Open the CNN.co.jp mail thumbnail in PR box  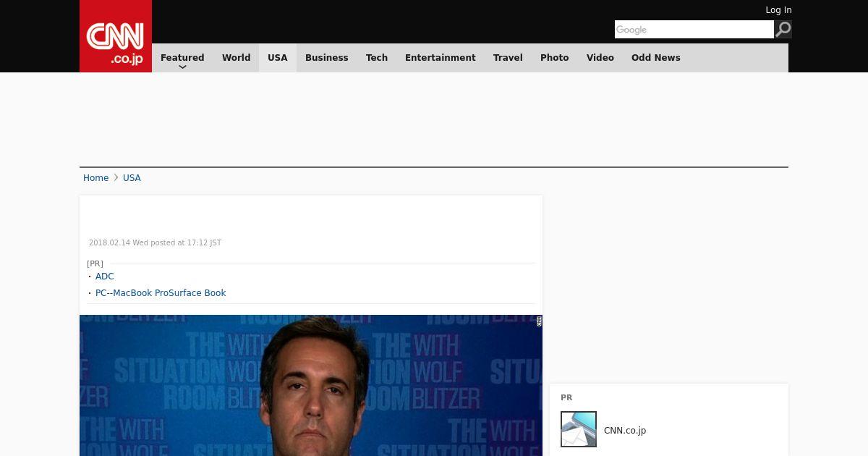tap(579, 429)
